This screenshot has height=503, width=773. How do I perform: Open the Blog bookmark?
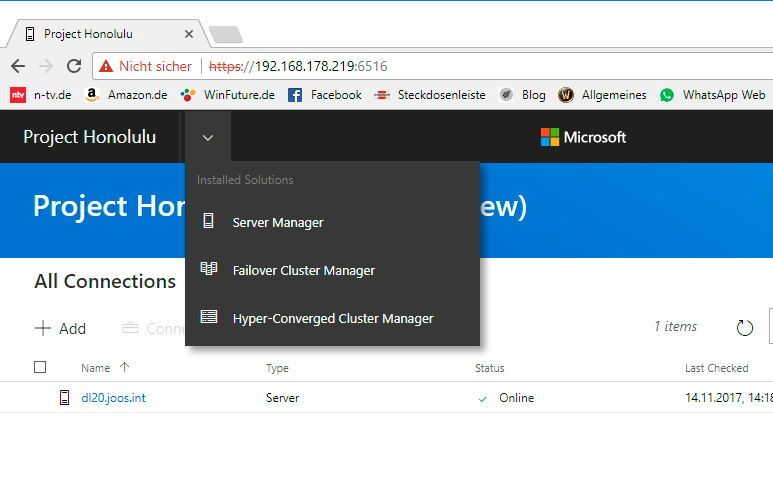tap(522, 95)
